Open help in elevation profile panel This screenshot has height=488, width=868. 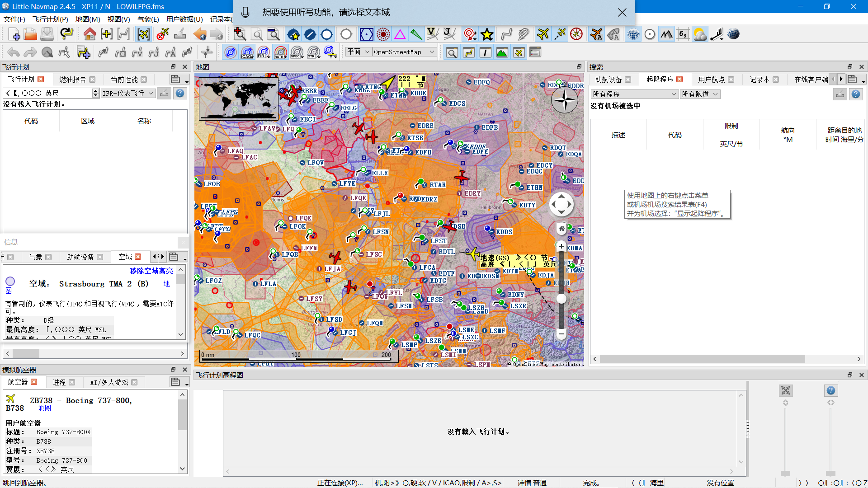pyautogui.click(x=830, y=390)
